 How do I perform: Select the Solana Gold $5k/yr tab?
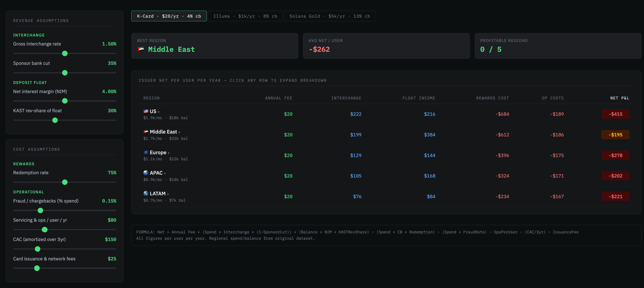tap(329, 16)
